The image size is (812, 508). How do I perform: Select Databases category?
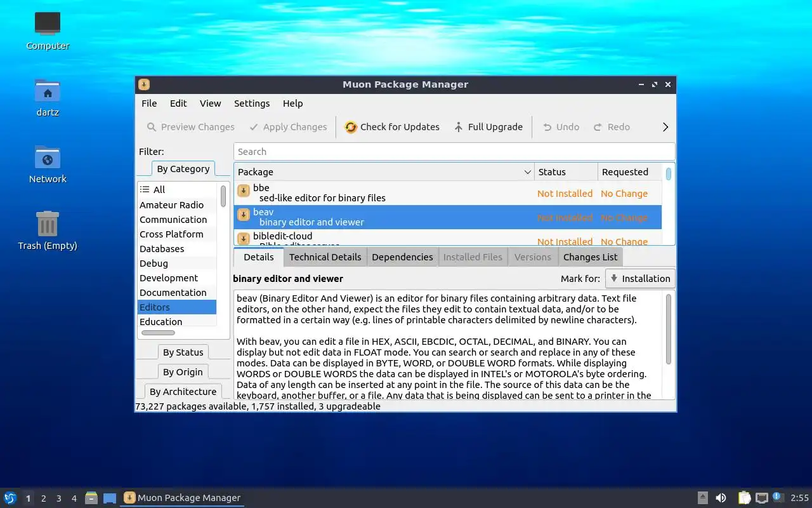pyautogui.click(x=178, y=249)
